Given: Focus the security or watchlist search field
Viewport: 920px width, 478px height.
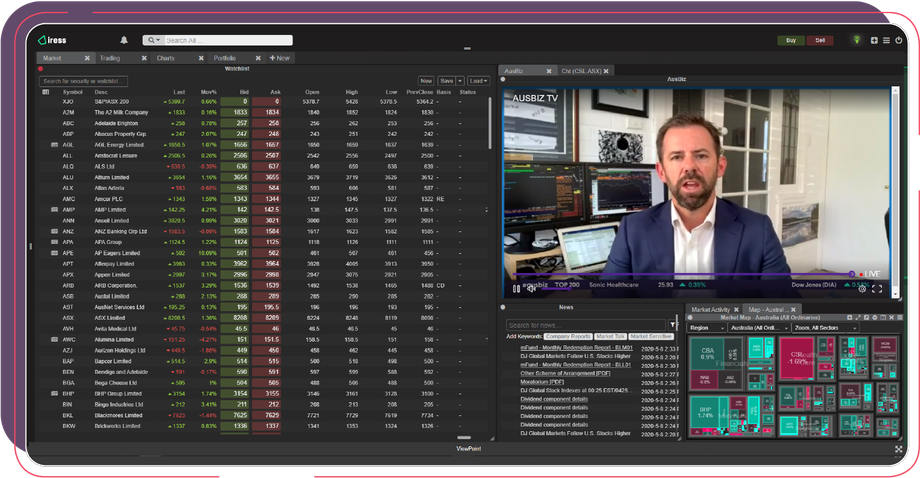Looking at the screenshot, I should point(83,81).
